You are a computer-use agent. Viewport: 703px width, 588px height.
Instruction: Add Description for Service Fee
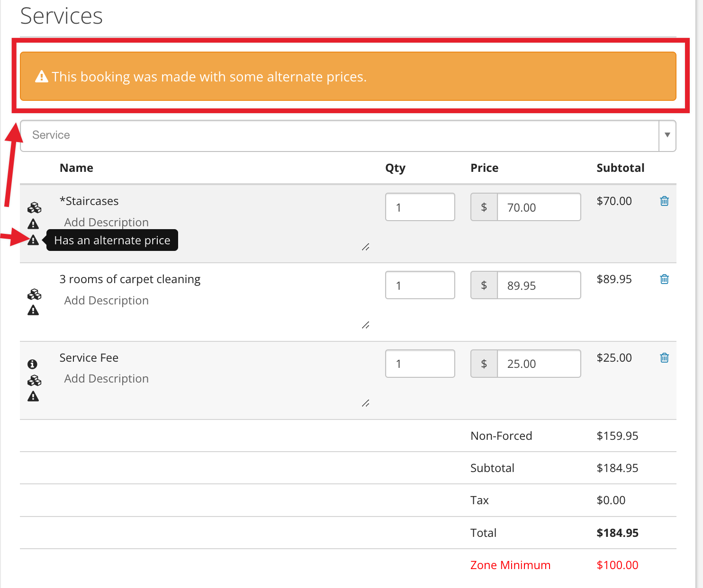[x=107, y=379]
